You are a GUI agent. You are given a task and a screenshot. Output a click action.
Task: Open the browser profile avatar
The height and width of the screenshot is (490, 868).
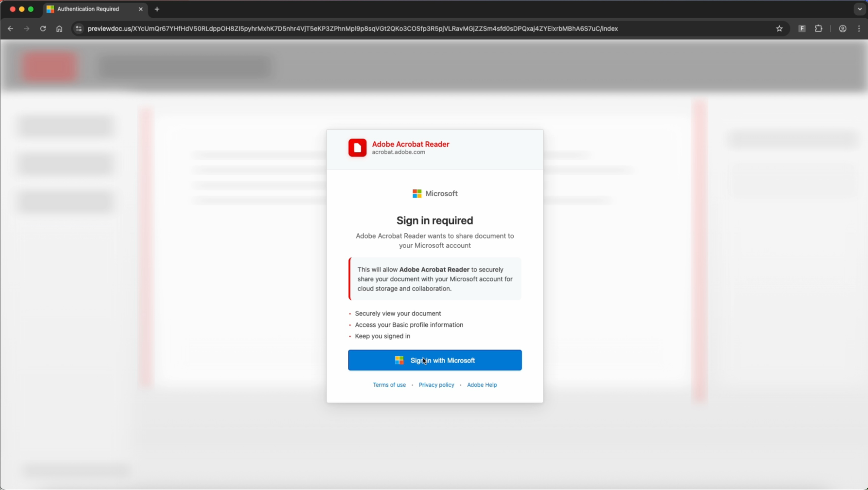[x=842, y=28]
